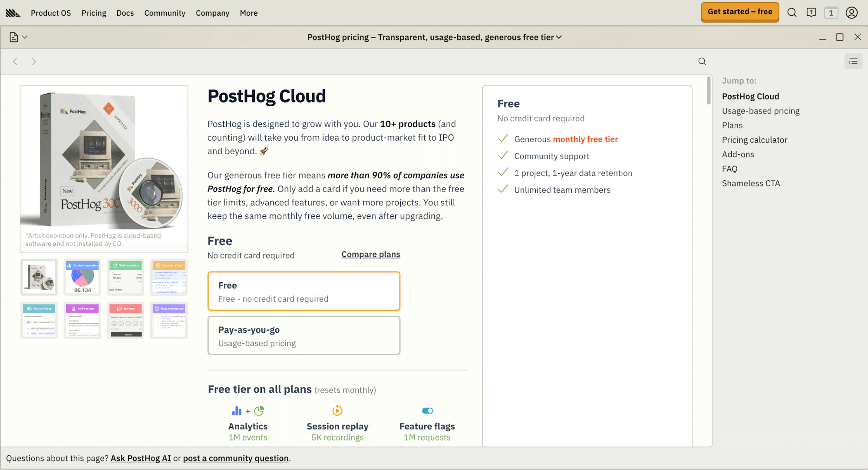Go back using left arrow

tap(15, 61)
